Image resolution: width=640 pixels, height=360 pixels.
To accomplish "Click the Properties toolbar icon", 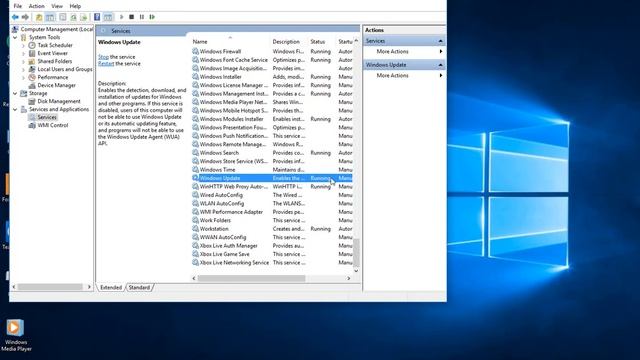I will point(62,17).
